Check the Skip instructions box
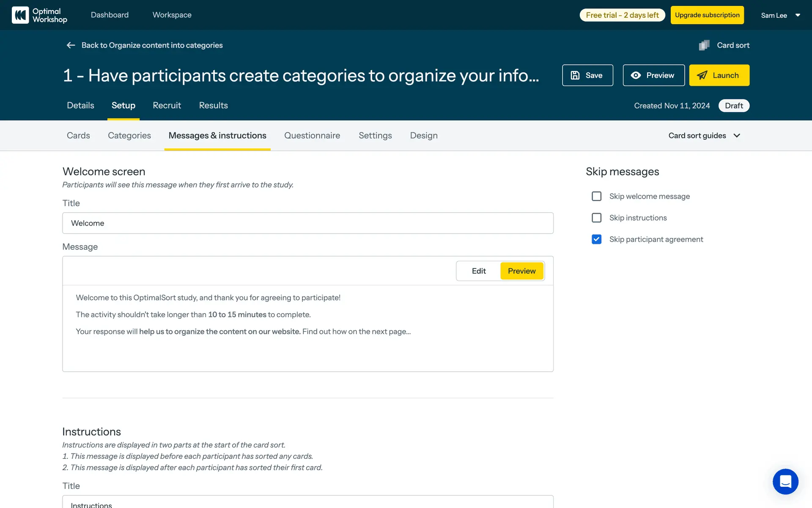This screenshot has height=508, width=812. (x=596, y=218)
